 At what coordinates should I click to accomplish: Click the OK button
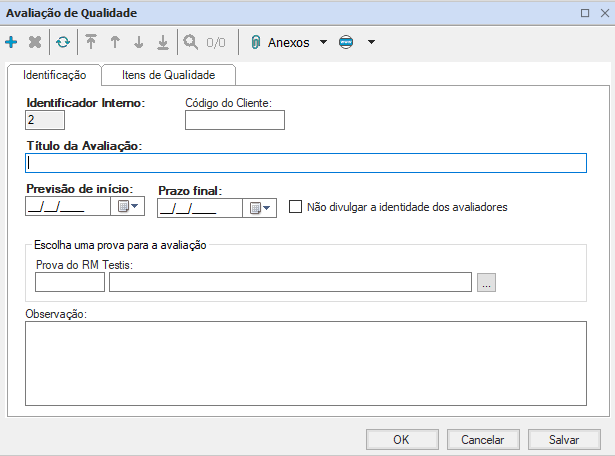click(x=401, y=439)
